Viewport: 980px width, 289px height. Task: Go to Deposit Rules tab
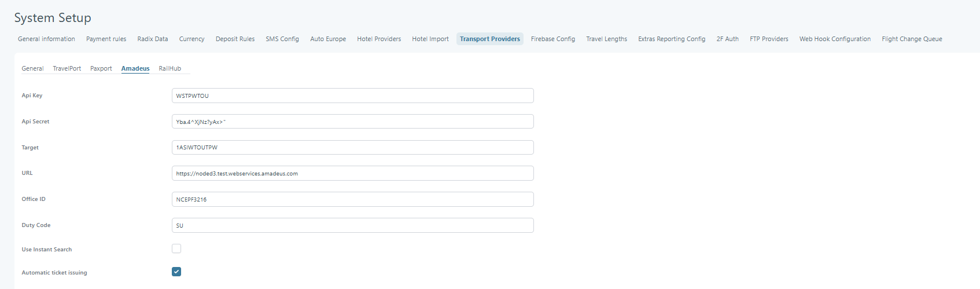pos(235,39)
